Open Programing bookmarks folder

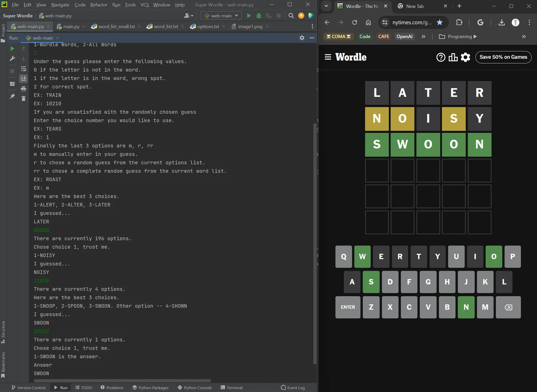click(x=458, y=36)
